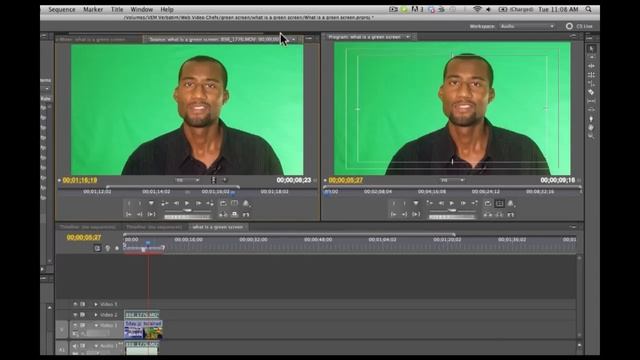Step back one frame in Source monitor

(x=176, y=203)
